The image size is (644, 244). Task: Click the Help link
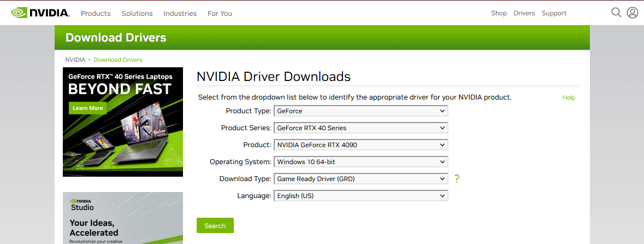(x=569, y=97)
